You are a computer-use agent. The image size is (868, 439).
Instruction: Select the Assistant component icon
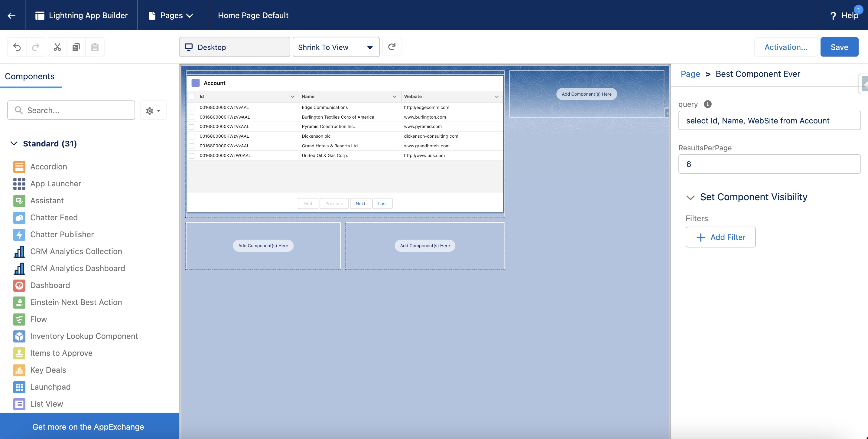(19, 201)
